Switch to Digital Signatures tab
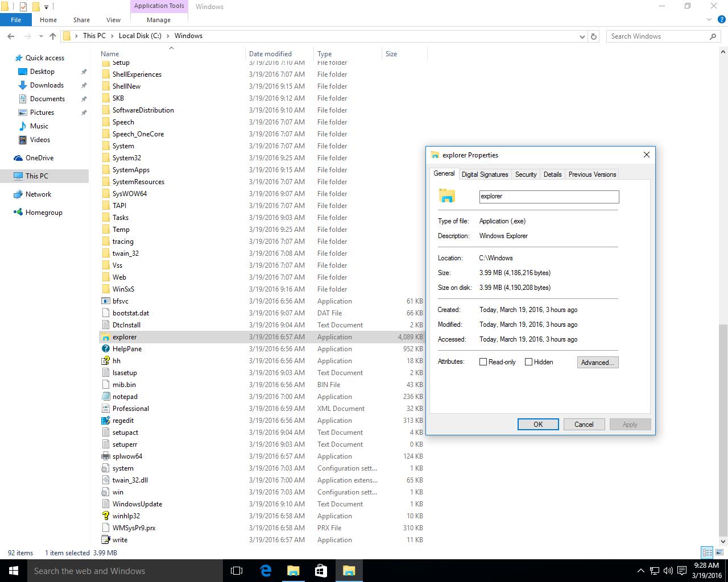This screenshot has width=728, height=582. [x=485, y=174]
